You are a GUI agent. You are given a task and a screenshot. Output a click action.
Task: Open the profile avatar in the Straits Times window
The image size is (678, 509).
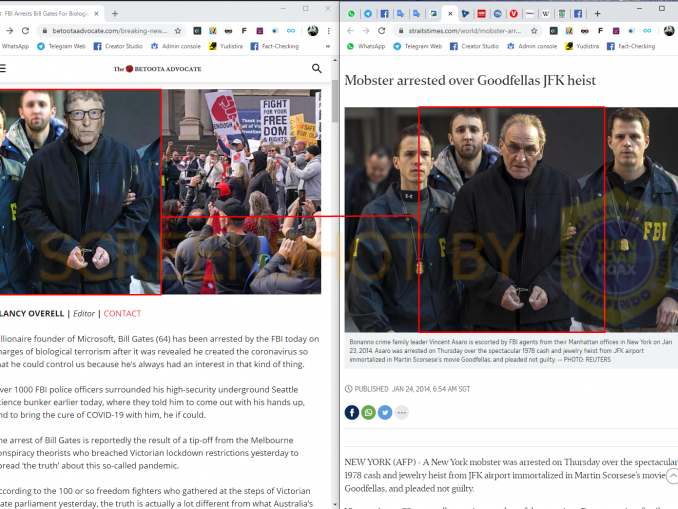(x=669, y=31)
